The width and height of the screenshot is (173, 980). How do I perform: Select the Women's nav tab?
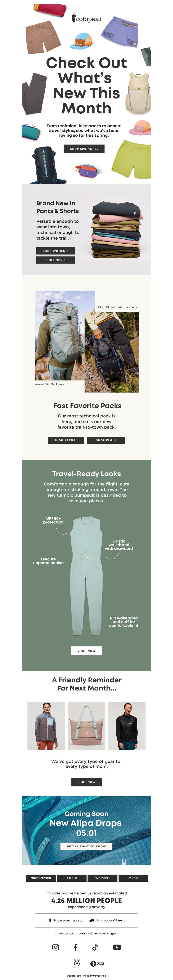(x=103, y=878)
